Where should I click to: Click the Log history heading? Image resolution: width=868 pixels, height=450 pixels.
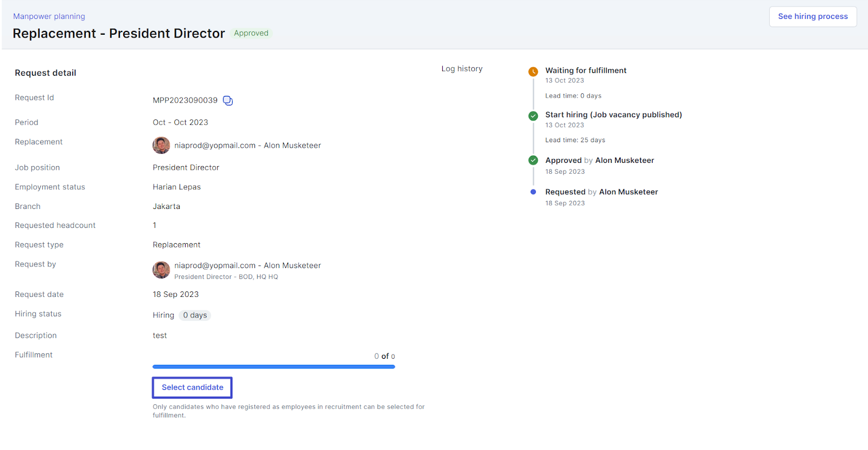coord(462,69)
